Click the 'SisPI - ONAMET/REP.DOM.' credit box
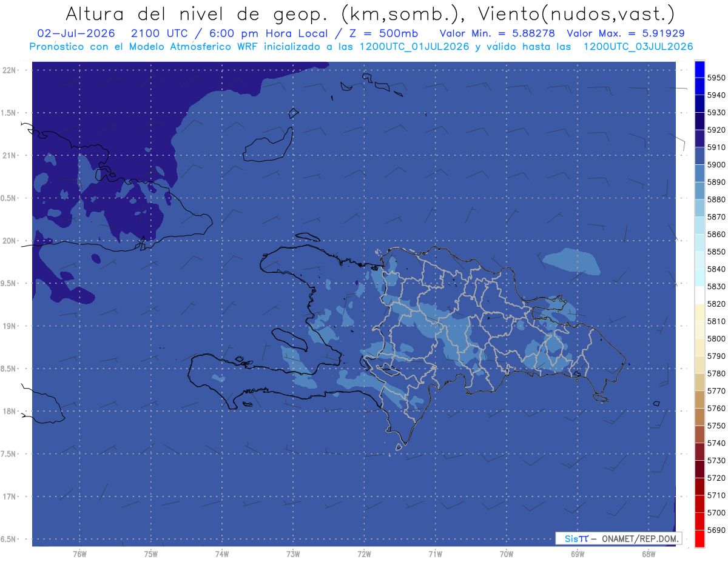This screenshot has width=728, height=562. click(618, 538)
